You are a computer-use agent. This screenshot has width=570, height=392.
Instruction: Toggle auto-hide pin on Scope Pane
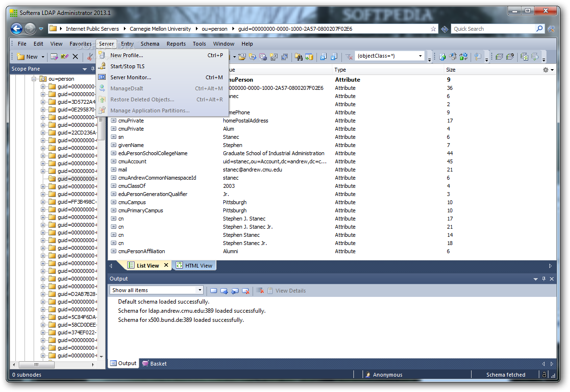[93, 69]
